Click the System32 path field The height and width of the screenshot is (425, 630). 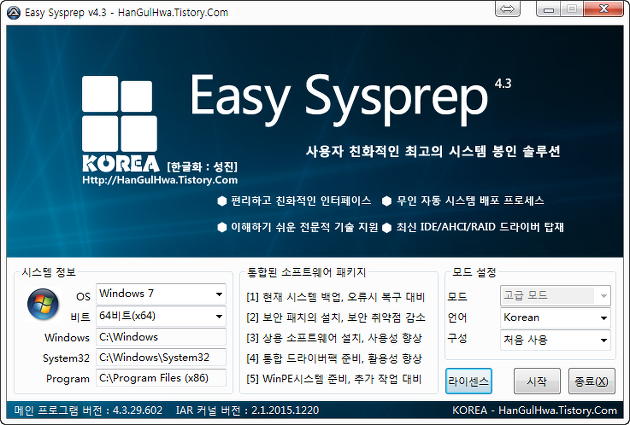coord(161,358)
